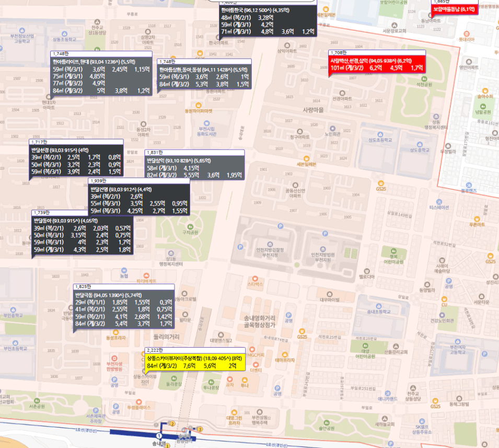The image size is (499, 448).
Task: Open the 투썸플레이스 cafe marker
Action: pyautogui.click(x=139, y=402)
